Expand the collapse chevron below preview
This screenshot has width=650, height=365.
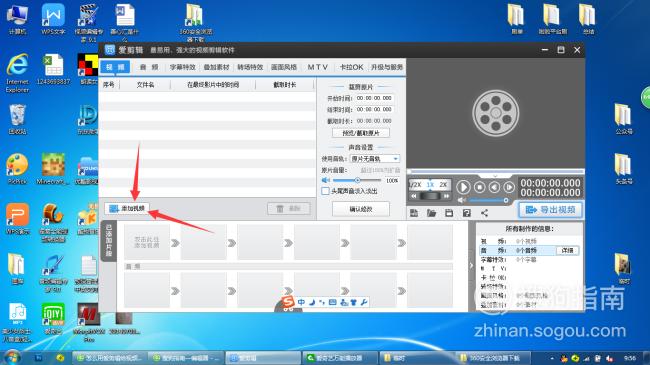pyautogui.click(x=495, y=176)
